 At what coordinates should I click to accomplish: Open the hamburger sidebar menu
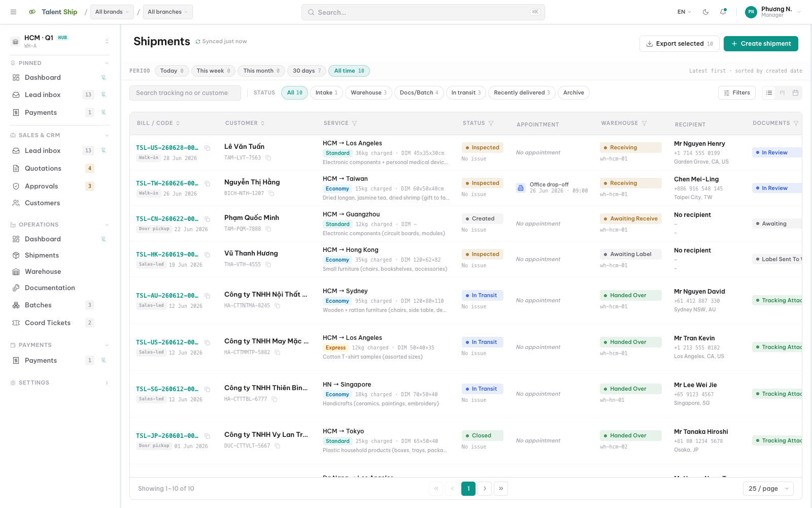point(14,12)
